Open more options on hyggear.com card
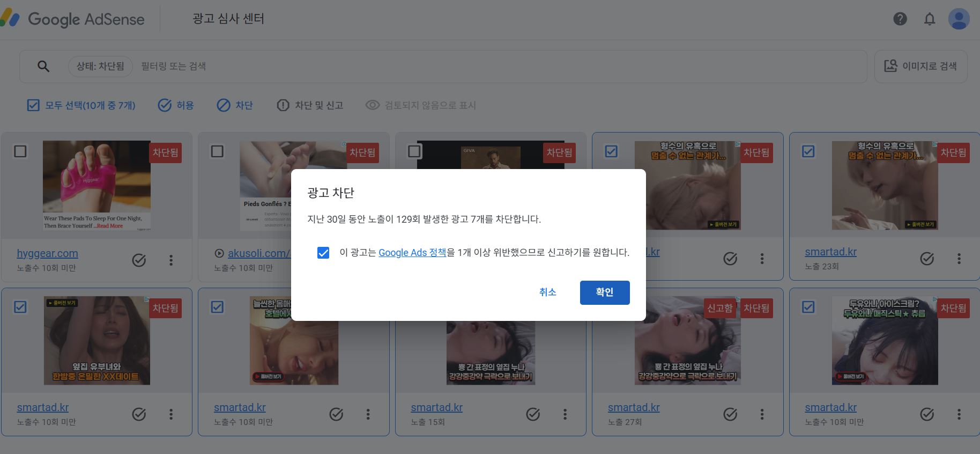 pos(171,260)
